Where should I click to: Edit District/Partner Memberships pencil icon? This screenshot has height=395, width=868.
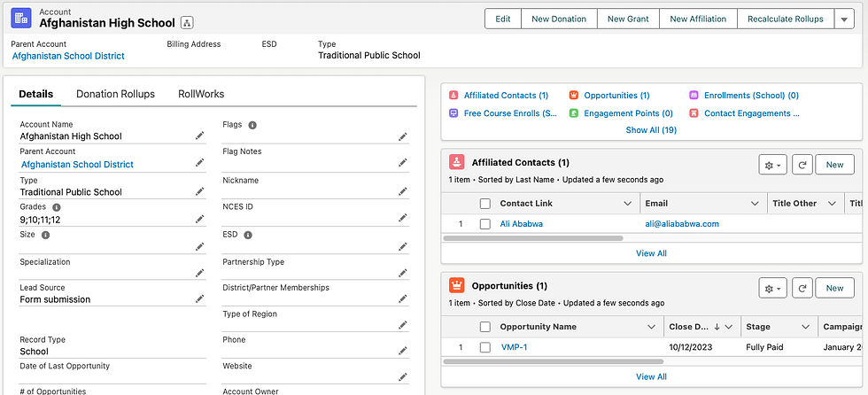click(403, 298)
